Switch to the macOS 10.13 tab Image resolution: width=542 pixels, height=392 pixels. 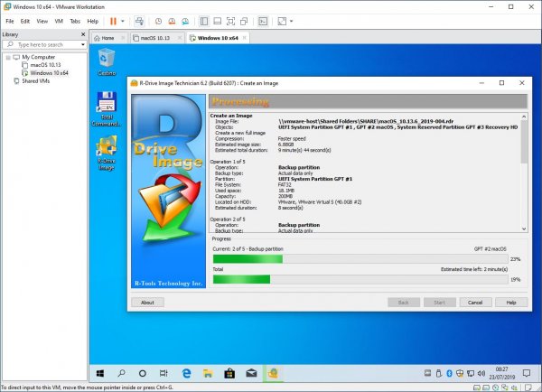154,38
